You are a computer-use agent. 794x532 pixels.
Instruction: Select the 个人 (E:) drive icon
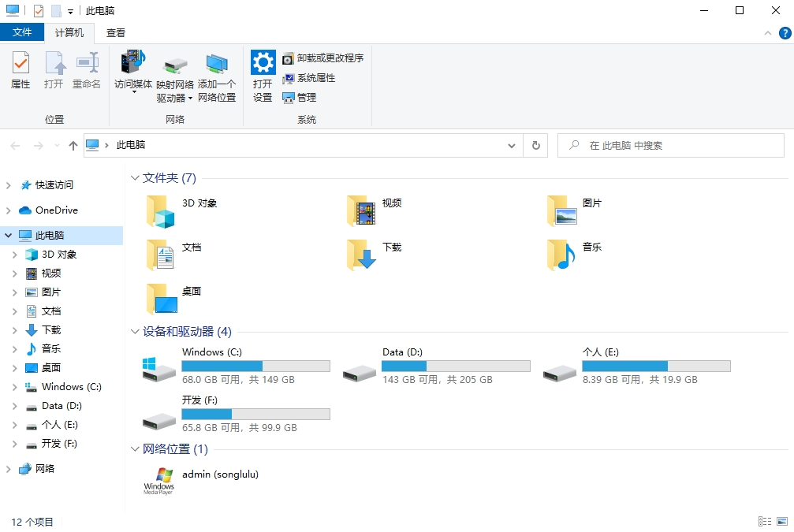[560, 374]
